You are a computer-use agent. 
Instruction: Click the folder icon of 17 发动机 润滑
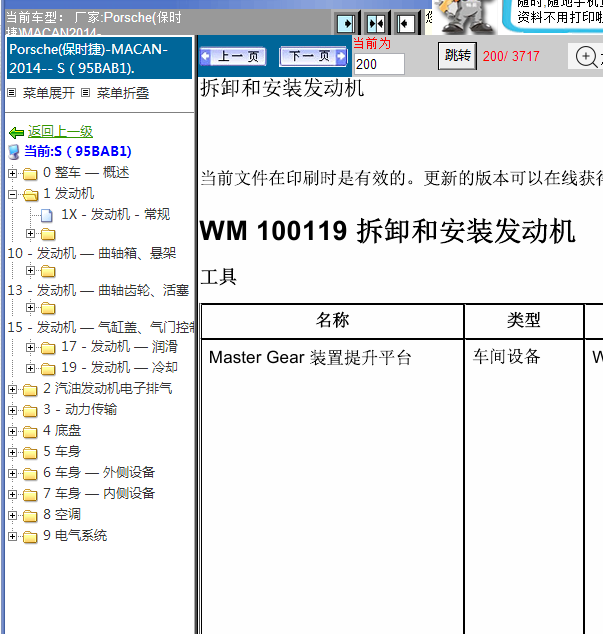coord(48,348)
